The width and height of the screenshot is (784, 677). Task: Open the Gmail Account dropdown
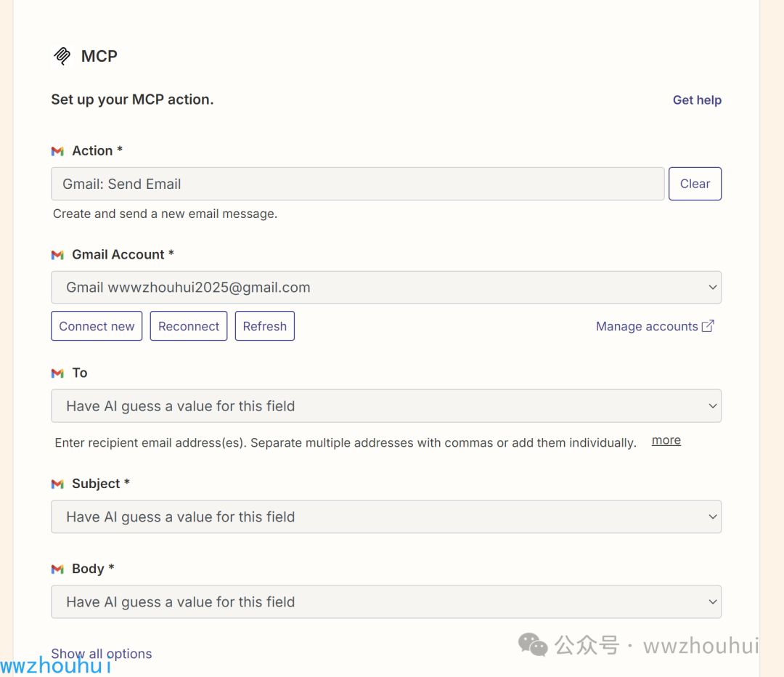tap(385, 288)
